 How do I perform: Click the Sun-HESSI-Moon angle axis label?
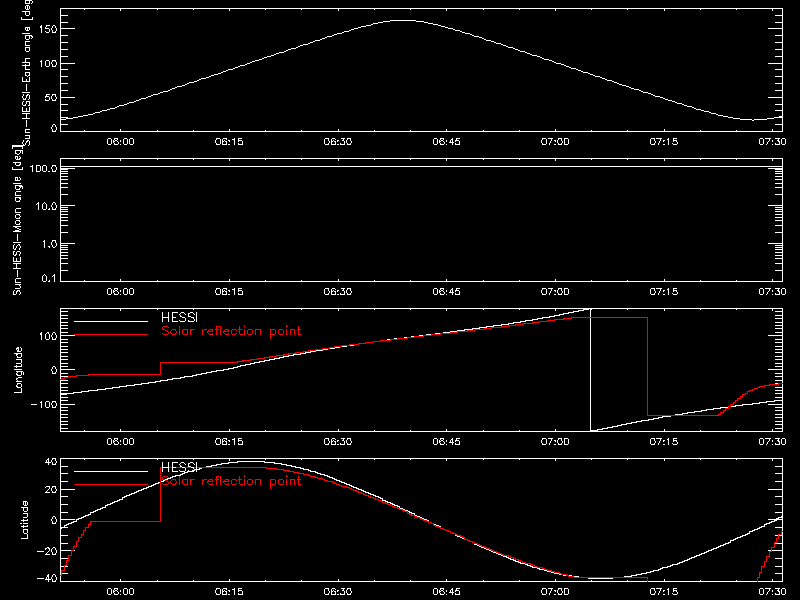pos(17,220)
